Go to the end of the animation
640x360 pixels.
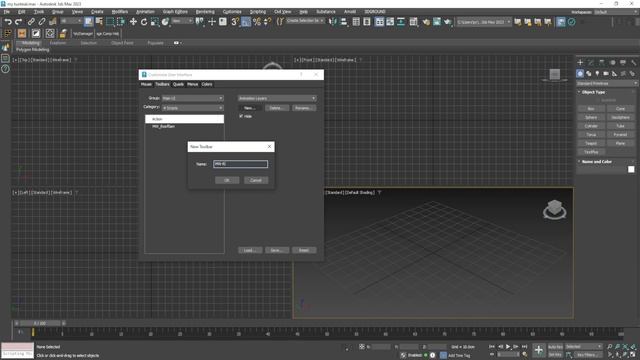pos(524,347)
